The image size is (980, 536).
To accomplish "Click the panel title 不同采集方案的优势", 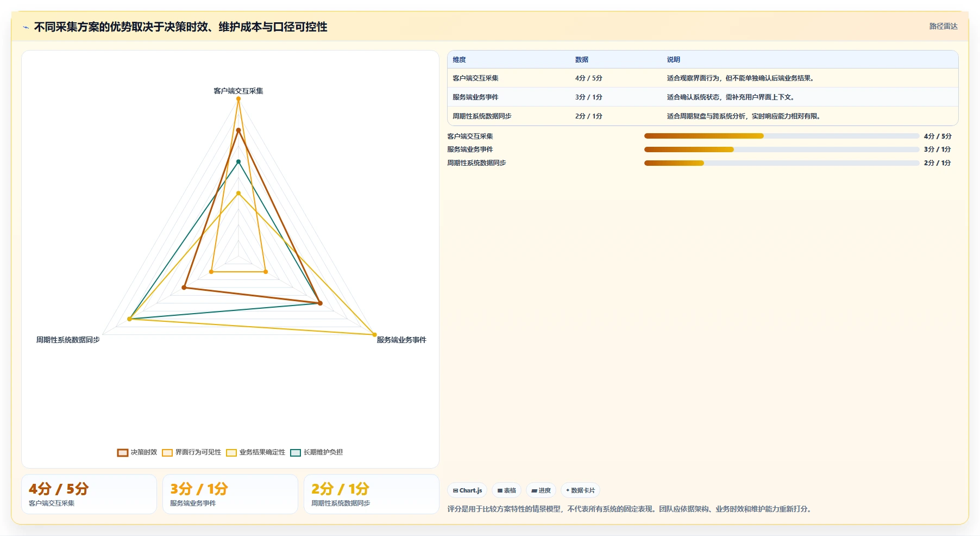I will pos(180,27).
